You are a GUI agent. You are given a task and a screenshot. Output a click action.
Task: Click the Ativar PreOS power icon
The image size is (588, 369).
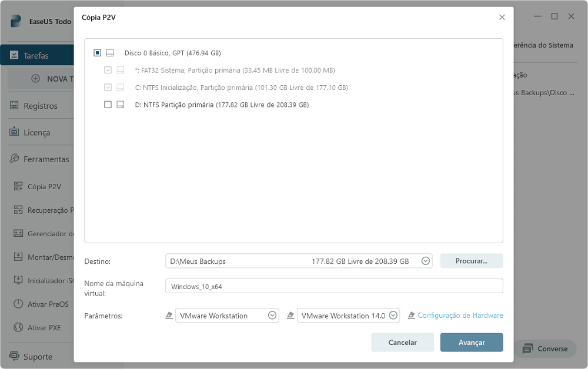click(x=18, y=304)
